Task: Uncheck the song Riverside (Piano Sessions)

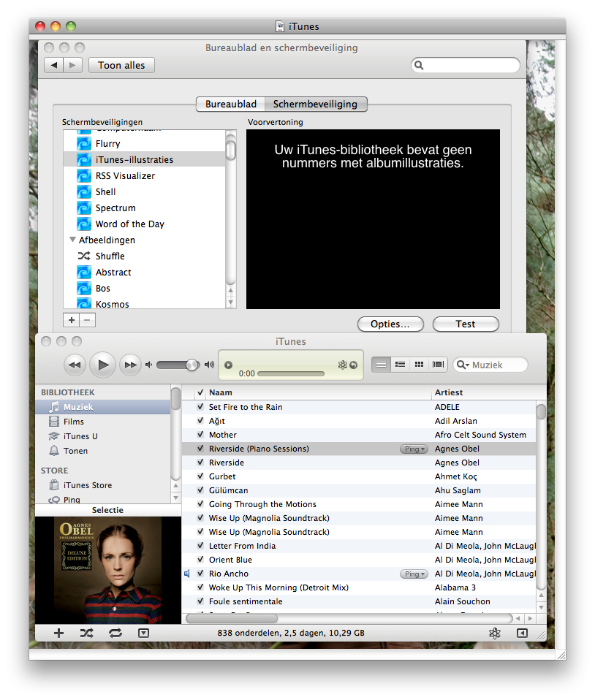Action: pyautogui.click(x=200, y=449)
